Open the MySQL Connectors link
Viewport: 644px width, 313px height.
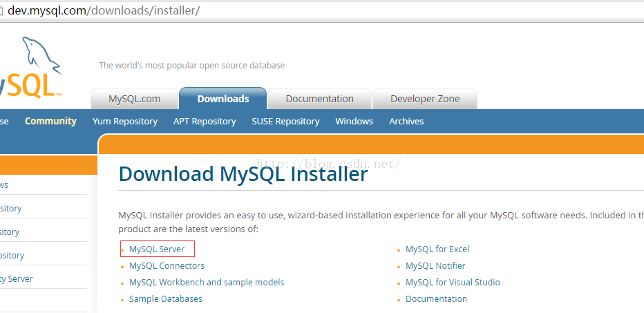(167, 266)
